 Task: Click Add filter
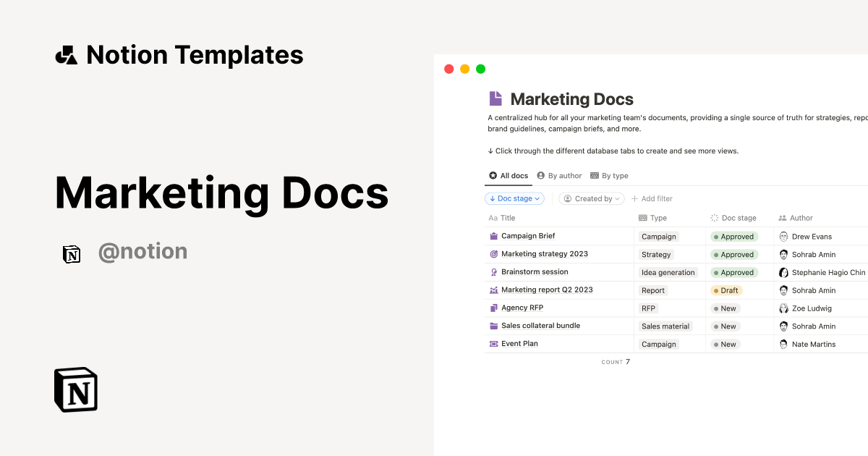click(652, 198)
